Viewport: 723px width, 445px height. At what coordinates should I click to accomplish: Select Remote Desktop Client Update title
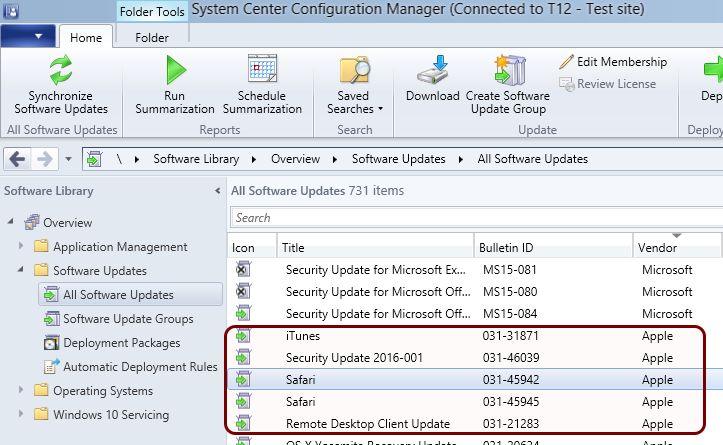click(x=368, y=424)
